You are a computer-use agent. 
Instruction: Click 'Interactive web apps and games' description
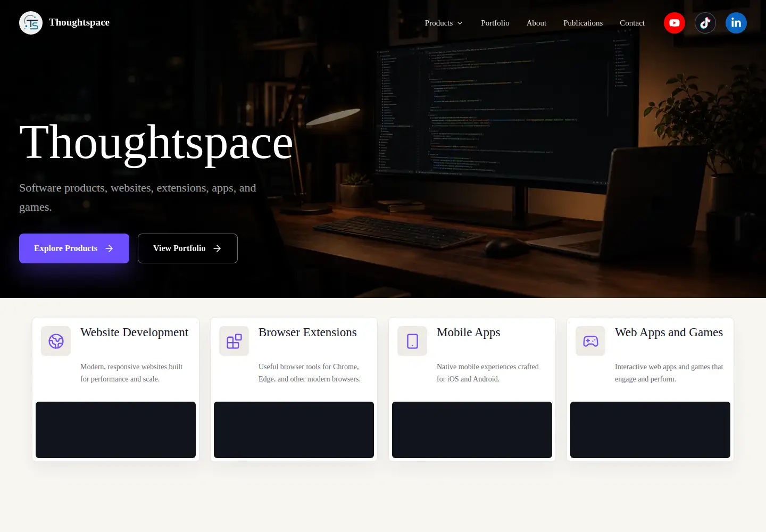[669, 373]
